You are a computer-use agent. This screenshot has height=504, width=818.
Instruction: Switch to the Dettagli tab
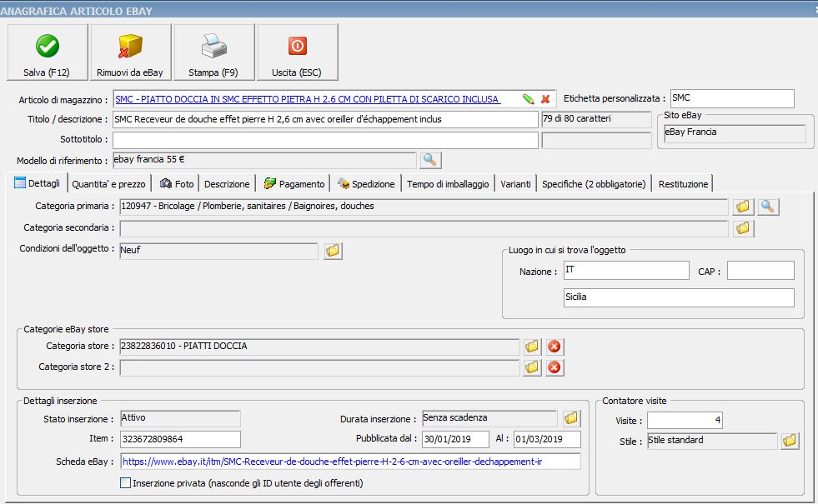[x=38, y=183]
